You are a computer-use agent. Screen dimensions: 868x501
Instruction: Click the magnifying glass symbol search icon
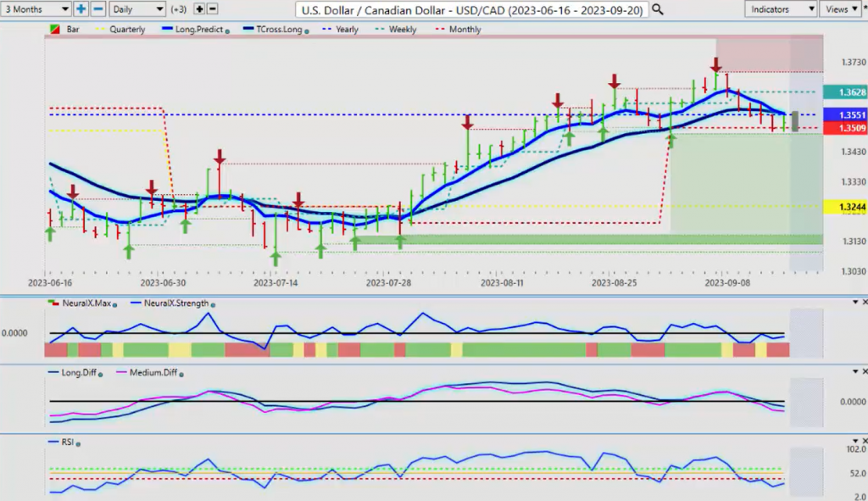pyautogui.click(x=658, y=9)
